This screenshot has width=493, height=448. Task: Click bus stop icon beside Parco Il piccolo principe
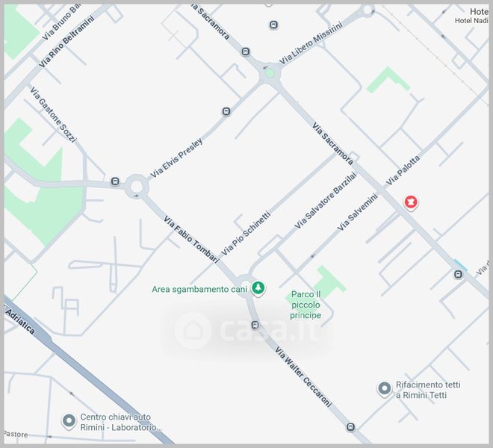click(x=255, y=325)
